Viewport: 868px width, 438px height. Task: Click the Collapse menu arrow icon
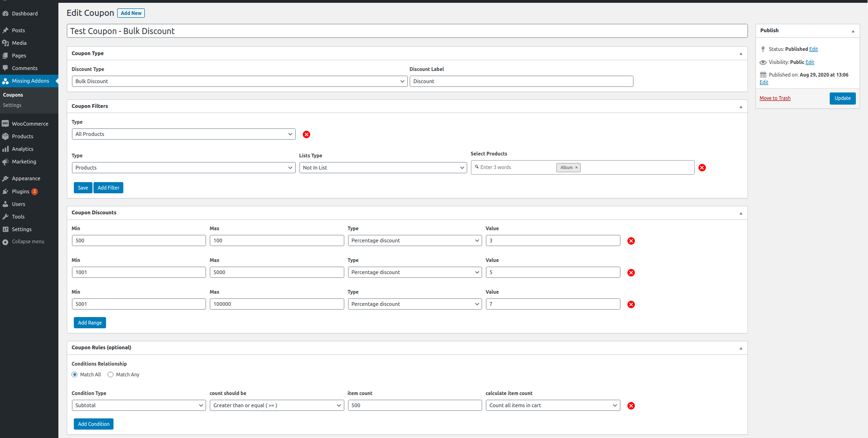point(6,242)
